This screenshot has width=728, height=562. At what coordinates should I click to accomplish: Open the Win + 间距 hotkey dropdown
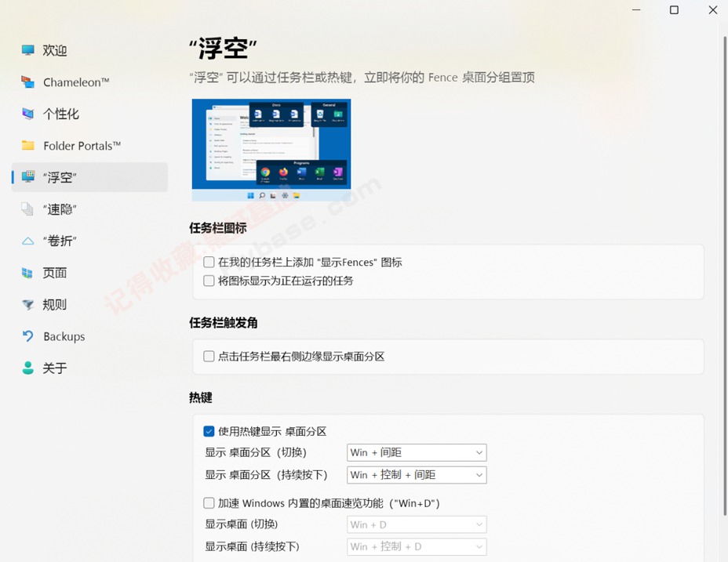click(x=416, y=452)
